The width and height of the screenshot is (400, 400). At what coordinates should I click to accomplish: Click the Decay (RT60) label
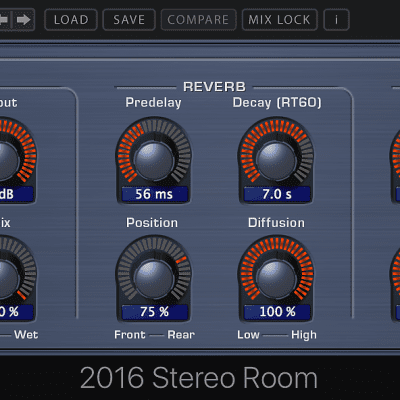277,103
